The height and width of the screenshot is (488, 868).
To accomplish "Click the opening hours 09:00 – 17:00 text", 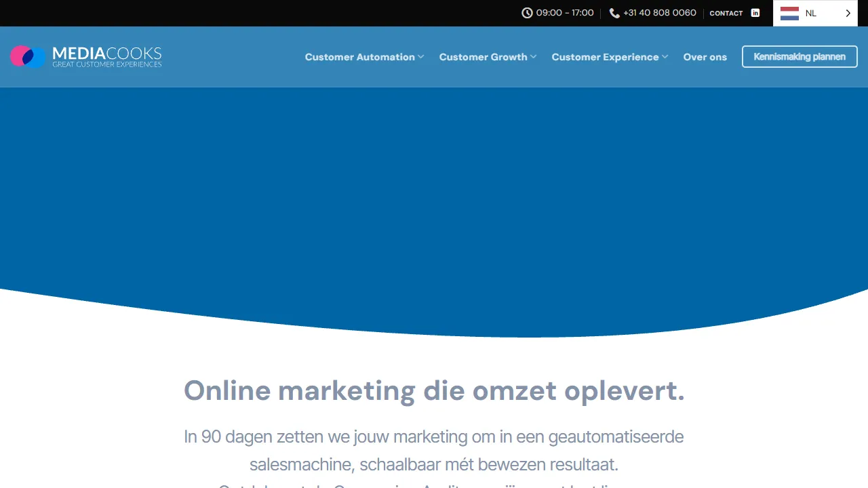I will point(566,13).
